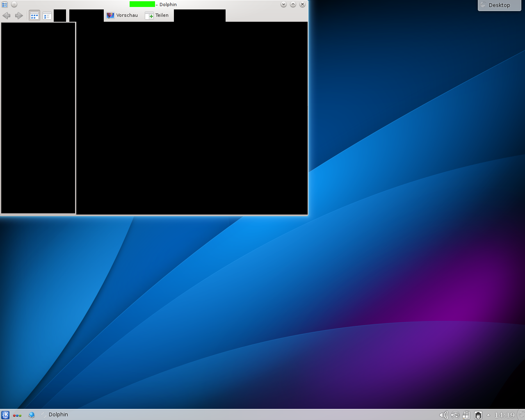The width and height of the screenshot is (525, 420).
Task: Click the Forward navigation arrow
Action: pyautogui.click(x=19, y=16)
